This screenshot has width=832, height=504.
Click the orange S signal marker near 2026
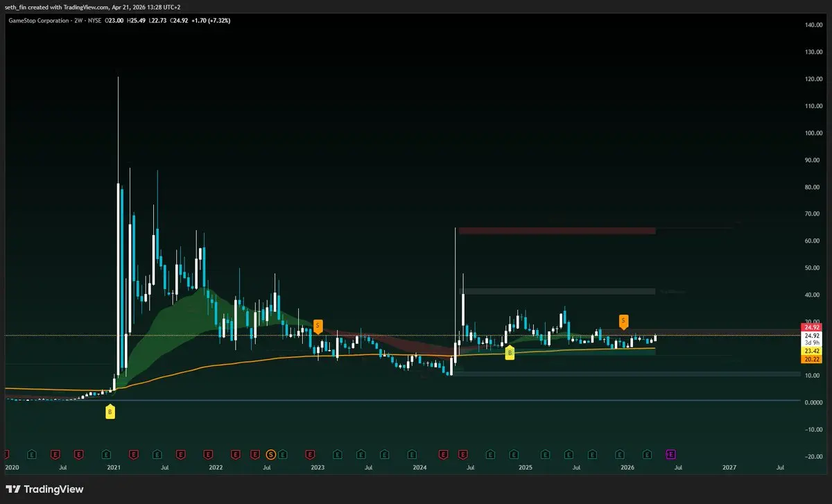[x=623, y=320]
